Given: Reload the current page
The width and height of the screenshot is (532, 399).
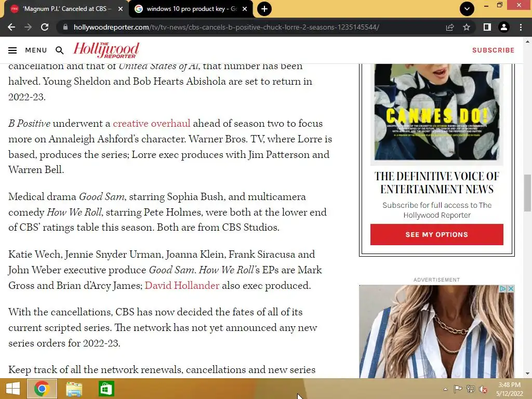Looking at the screenshot, I should [x=45, y=27].
